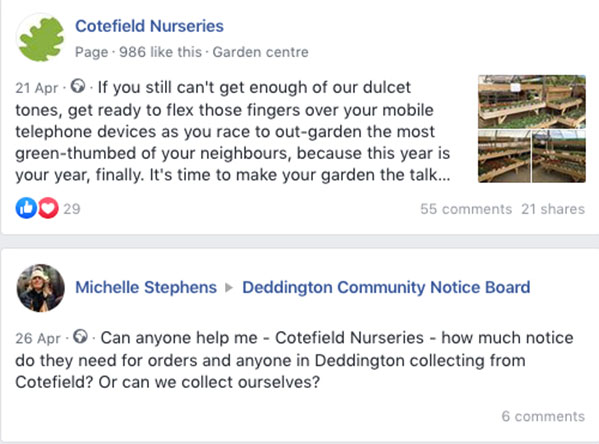Open Michelle Stephens profile name link

146,287
